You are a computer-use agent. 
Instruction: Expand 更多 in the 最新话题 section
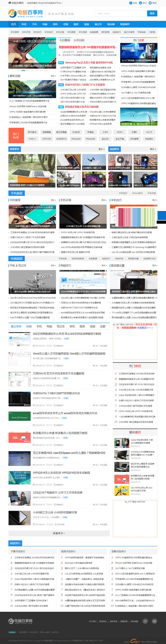coord(53,76)
